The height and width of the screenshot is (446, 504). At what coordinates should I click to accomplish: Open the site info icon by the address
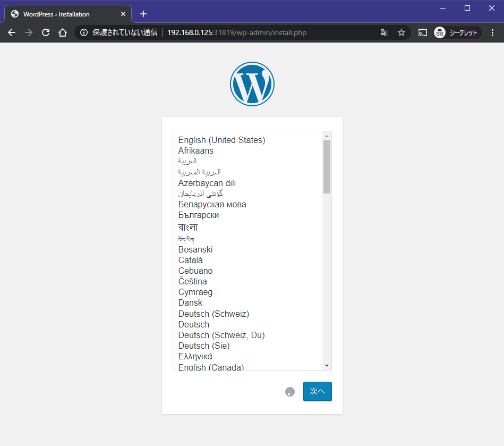[x=83, y=32]
